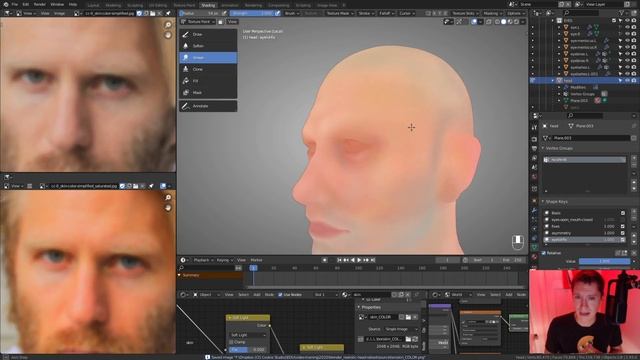Jump to the last frame
This screenshot has height=360, width=640.
(x=373, y=260)
